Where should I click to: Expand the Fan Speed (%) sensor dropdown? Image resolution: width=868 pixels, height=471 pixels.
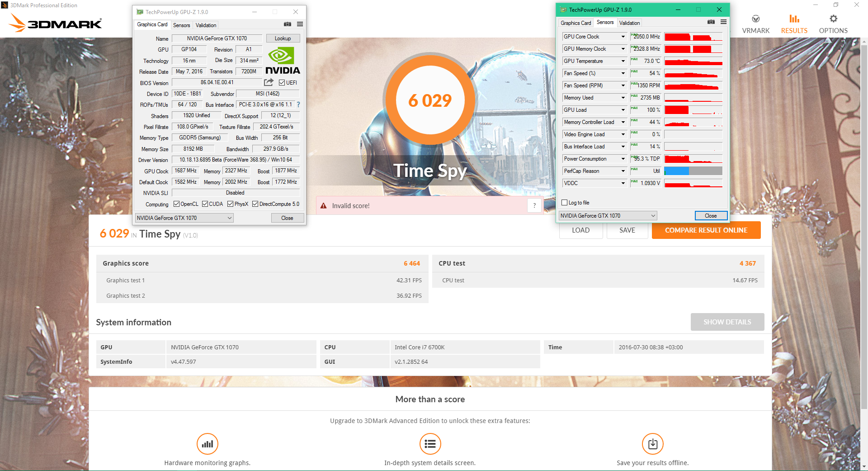(x=623, y=73)
